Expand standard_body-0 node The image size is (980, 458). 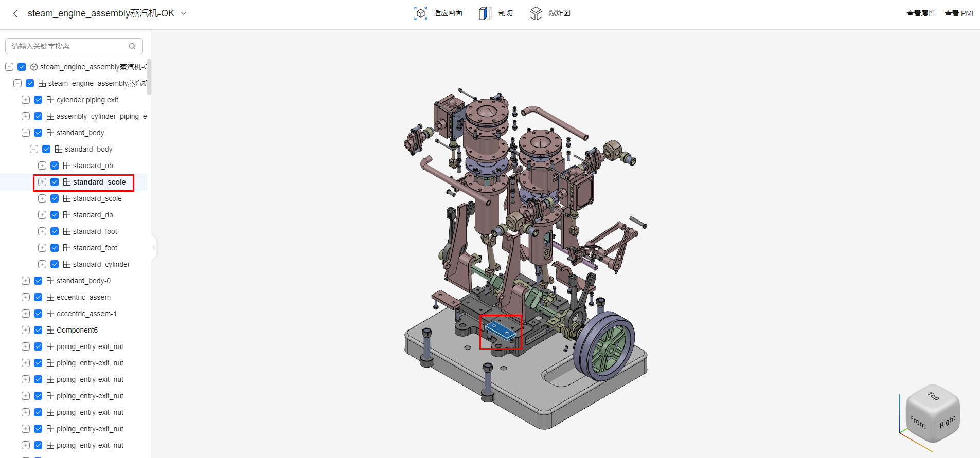26,281
